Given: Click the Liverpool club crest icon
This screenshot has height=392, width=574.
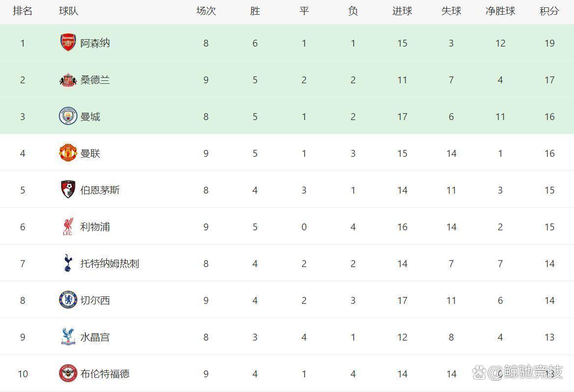Looking at the screenshot, I should 68,226.
